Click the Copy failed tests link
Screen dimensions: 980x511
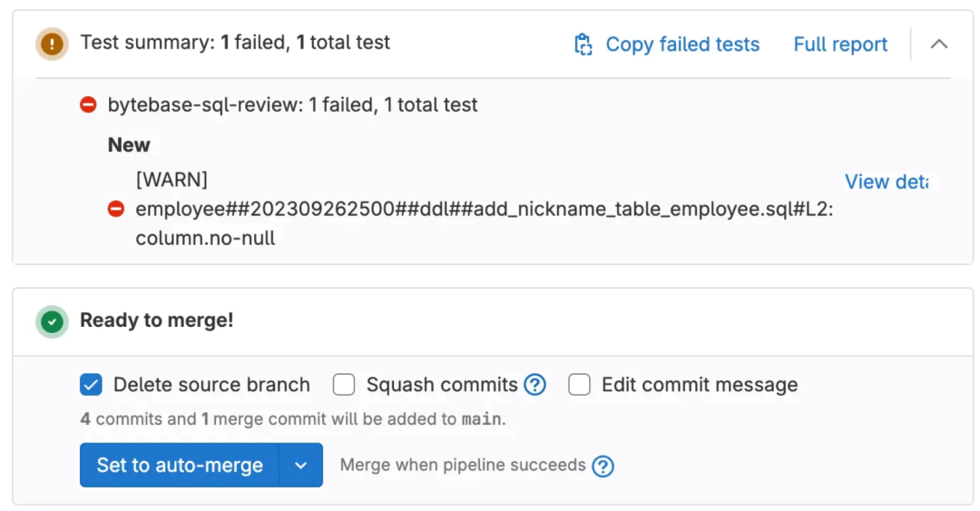point(682,44)
